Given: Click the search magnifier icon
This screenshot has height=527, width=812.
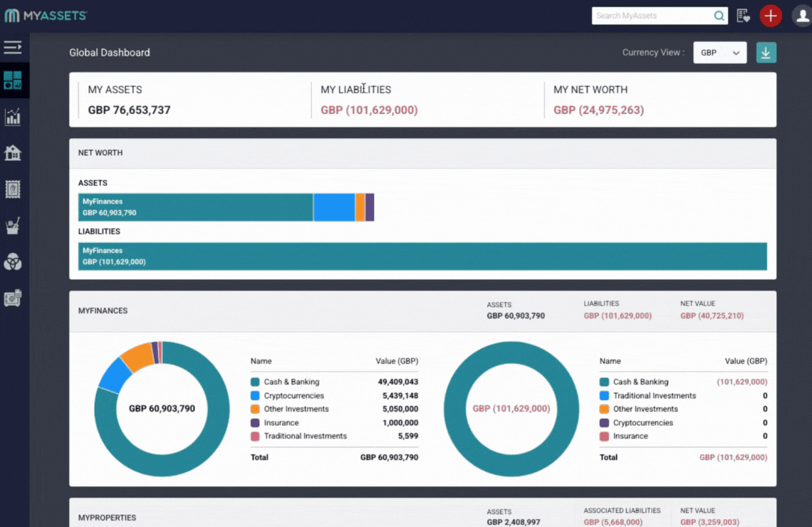Looking at the screenshot, I should click(x=719, y=16).
